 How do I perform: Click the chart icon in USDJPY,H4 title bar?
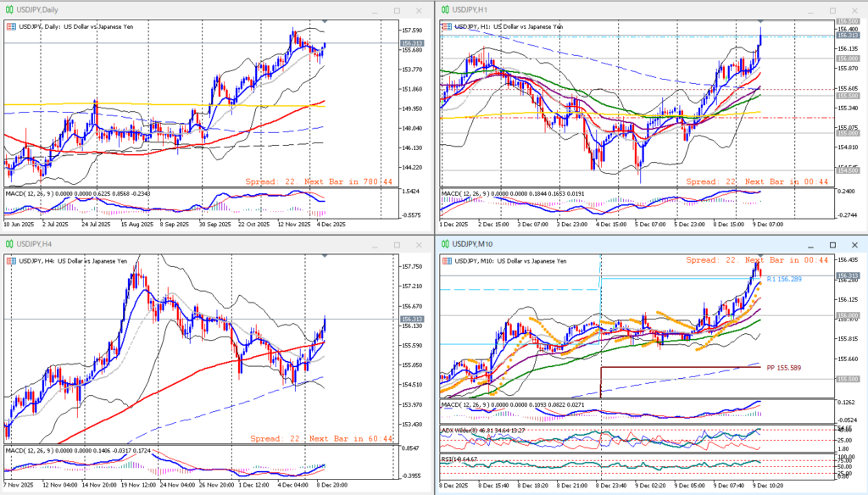8,244
